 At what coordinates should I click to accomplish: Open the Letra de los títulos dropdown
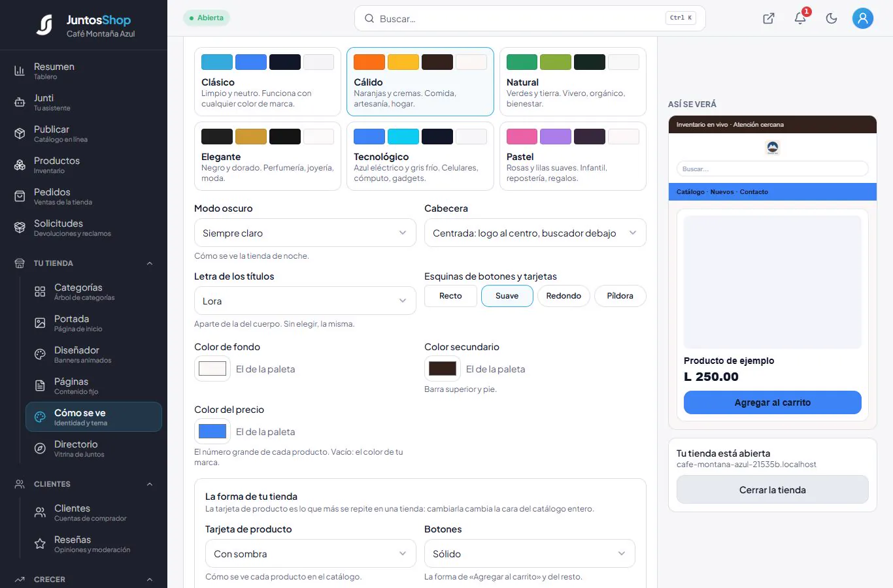[305, 301]
